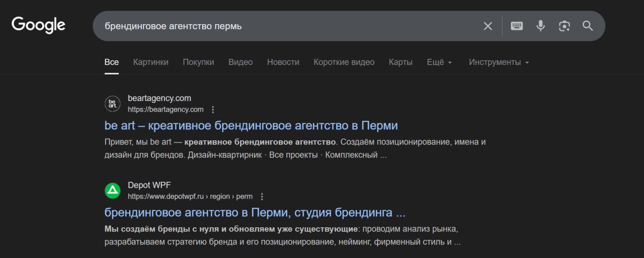Click the Google logo
The width and height of the screenshot is (644, 258).
pyautogui.click(x=38, y=25)
